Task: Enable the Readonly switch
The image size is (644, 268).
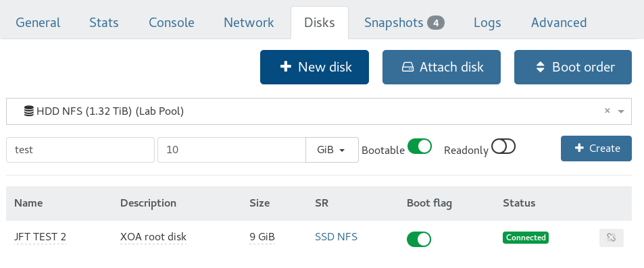Action: click(503, 146)
